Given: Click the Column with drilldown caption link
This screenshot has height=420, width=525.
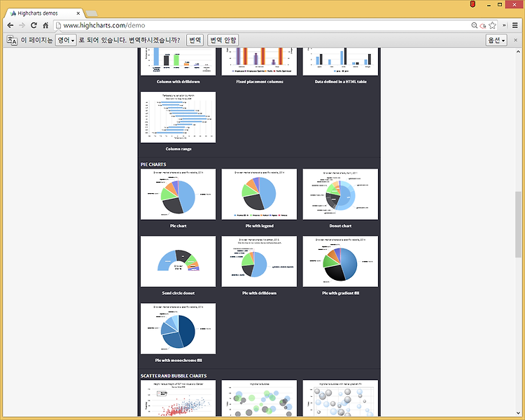Looking at the screenshot, I should click(x=178, y=82).
